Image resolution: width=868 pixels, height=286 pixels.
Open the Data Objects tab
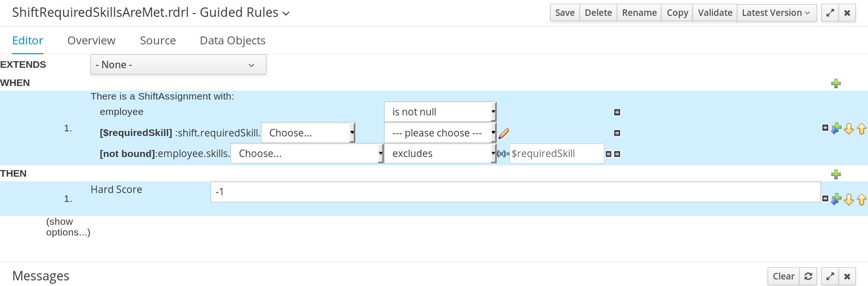232,41
